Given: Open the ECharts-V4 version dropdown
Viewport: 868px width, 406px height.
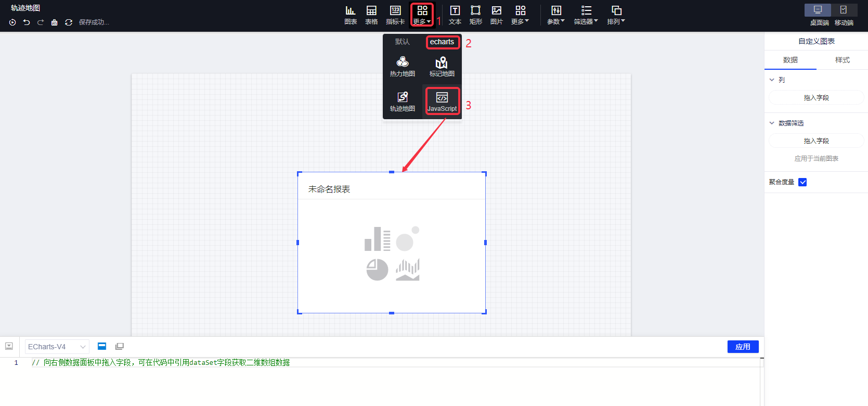Looking at the screenshot, I should click(x=57, y=347).
